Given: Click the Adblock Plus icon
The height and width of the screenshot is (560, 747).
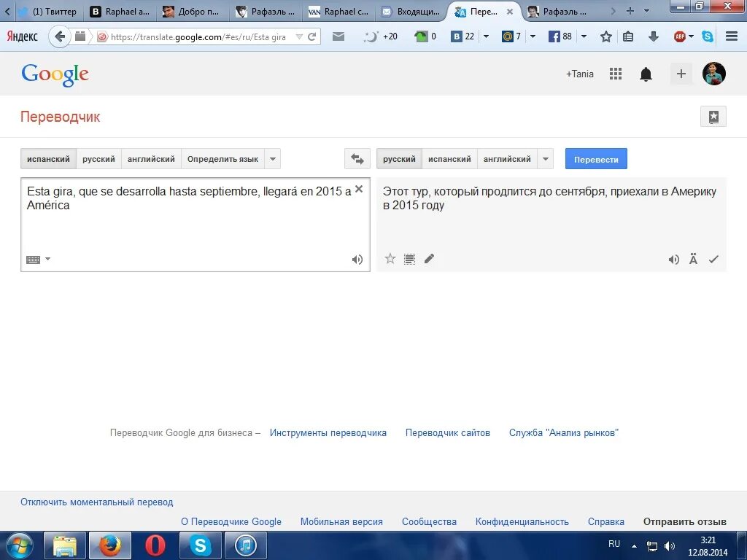Looking at the screenshot, I should click(x=680, y=36).
